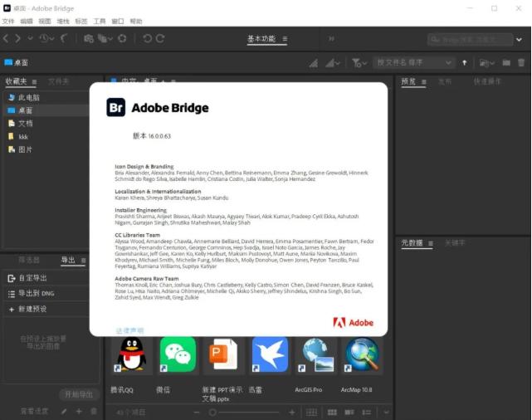
Task: Open the 预览 panel menu icon
Action: (x=424, y=82)
